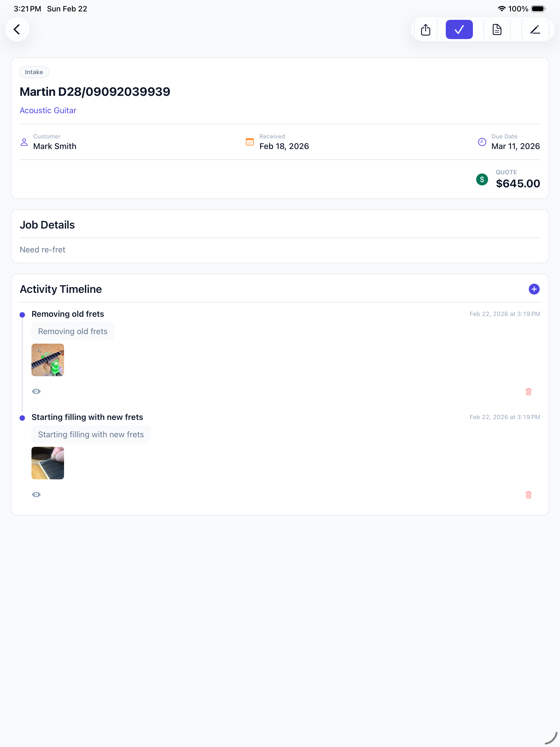Open the Removing old frets photo thumbnail
The width and height of the screenshot is (560, 747).
click(47, 360)
